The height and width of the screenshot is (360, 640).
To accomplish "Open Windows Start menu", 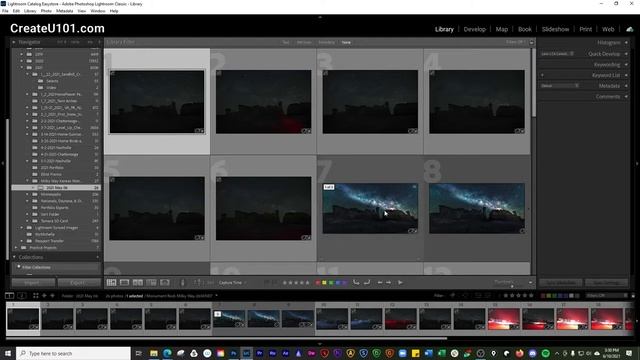I will pos(8,353).
